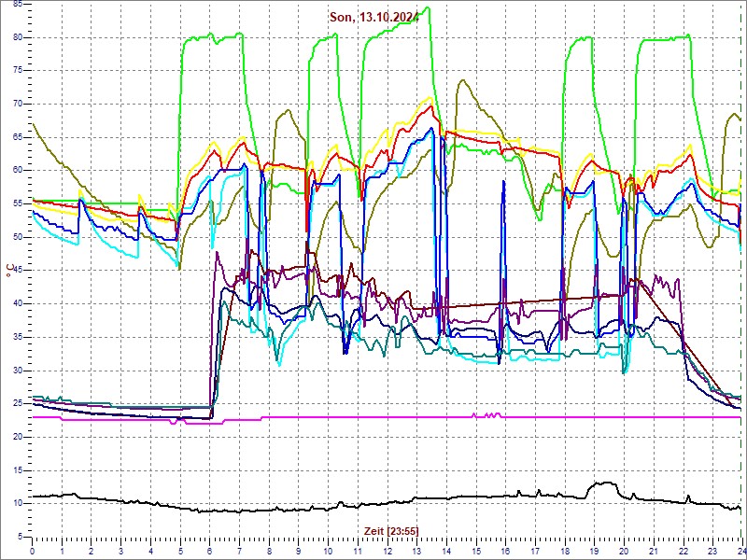Image resolution: width=747 pixels, height=560 pixels.
Task: Click the 25 tick label on temperature axis
Action: coord(17,404)
